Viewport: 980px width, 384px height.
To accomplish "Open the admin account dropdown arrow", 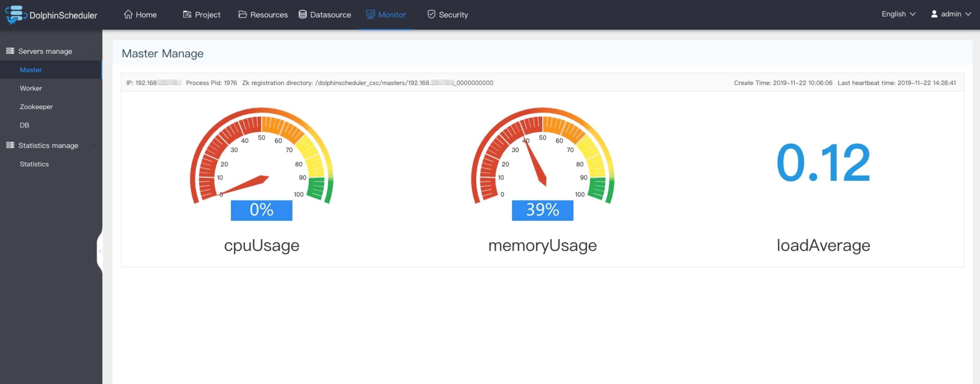I will pos(968,14).
